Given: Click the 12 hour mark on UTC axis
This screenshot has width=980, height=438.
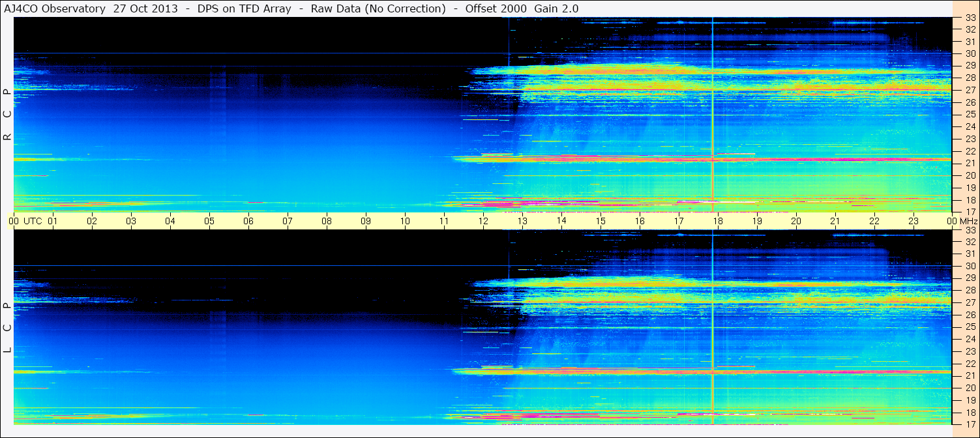Looking at the screenshot, I should click(x=483, y=221).
